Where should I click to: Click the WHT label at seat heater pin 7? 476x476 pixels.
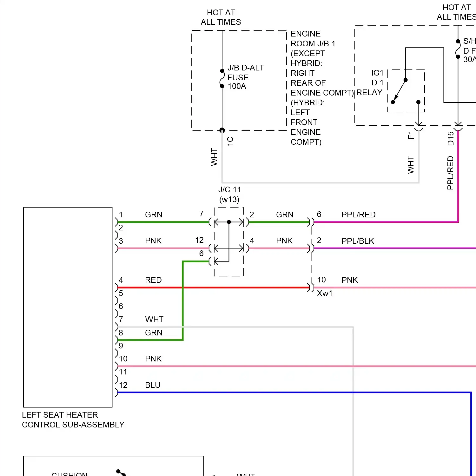pos(154,319)
